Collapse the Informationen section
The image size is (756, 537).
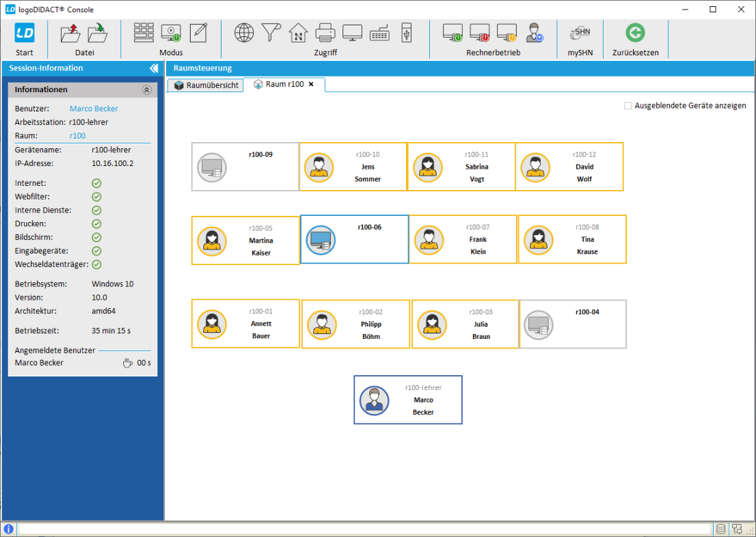coord(147,89)
